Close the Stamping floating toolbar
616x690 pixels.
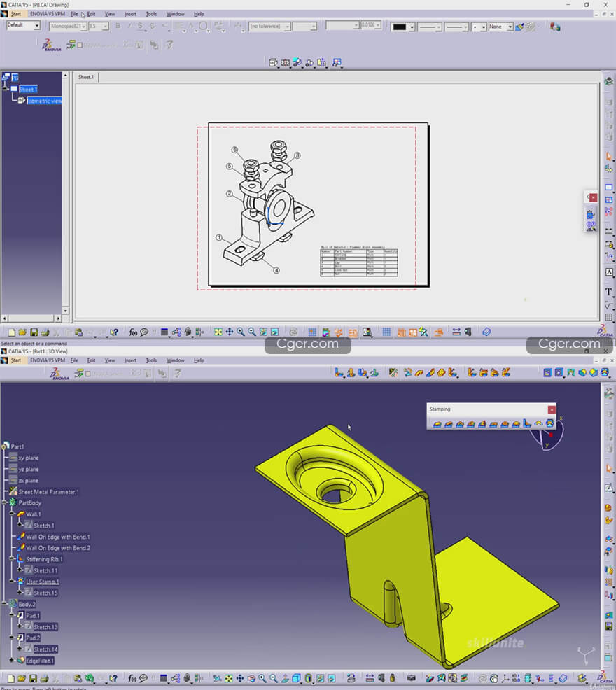click(x=552, y=409)
